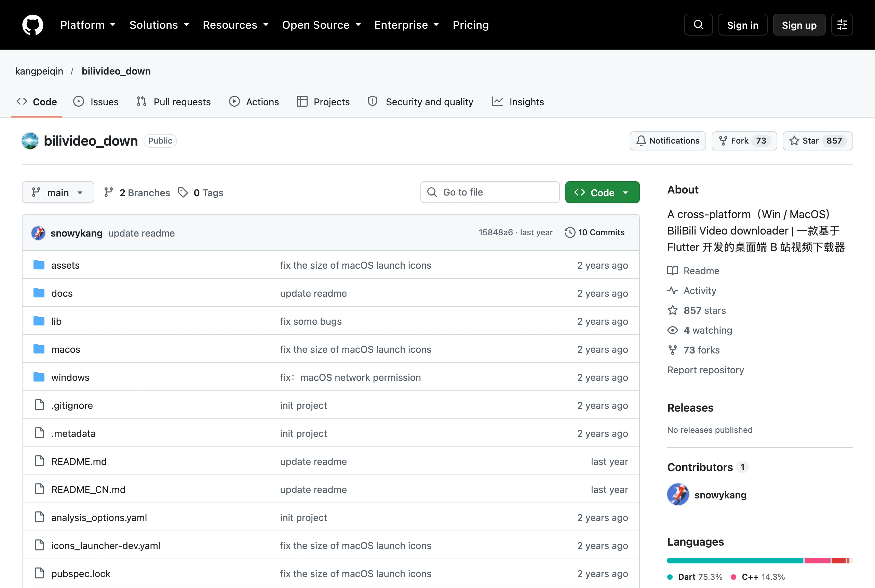Click the search magnifier icon in header
Screen dimensions: 875x588
click(x=698, y=25)
